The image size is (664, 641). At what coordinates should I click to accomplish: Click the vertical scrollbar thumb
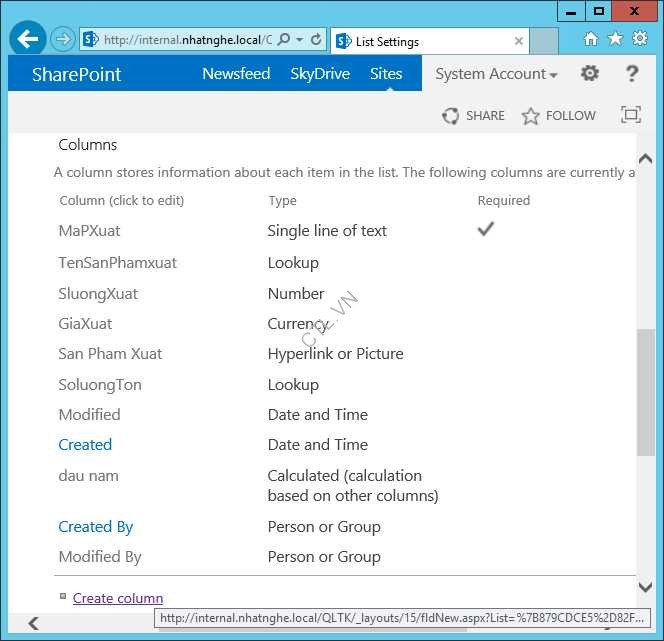coord(646,392)
